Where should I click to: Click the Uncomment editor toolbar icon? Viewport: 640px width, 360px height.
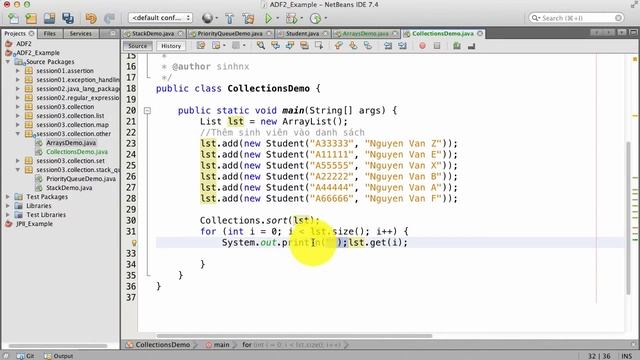coord(471,46)
